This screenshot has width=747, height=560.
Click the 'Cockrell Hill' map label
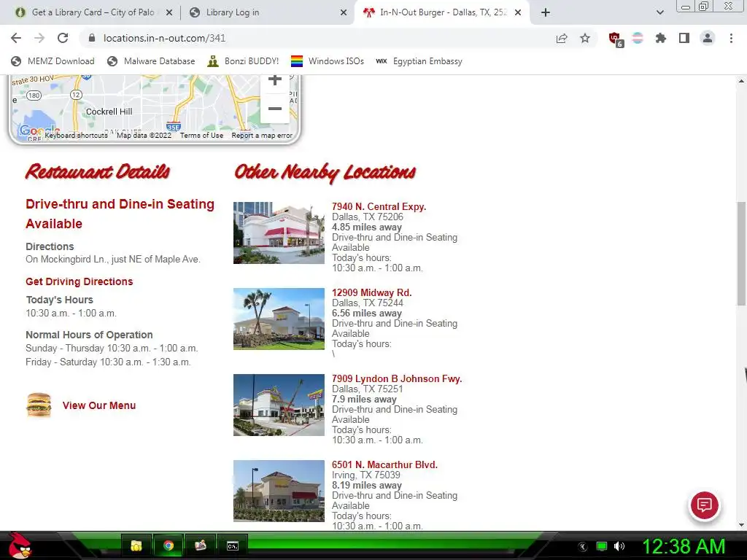109,112
